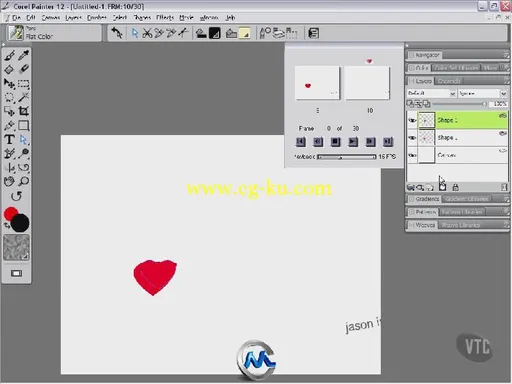Click the layer opacity 100% field

499,104
